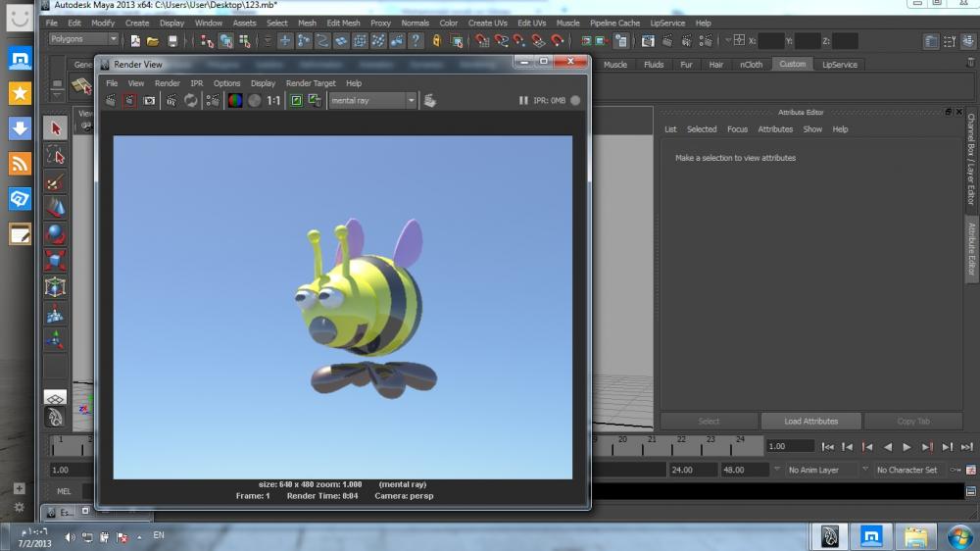Screen dimensions: 980x551
Task: Click the Windows Explorer folder in taskbar
Action: click(x=915, y=536)
